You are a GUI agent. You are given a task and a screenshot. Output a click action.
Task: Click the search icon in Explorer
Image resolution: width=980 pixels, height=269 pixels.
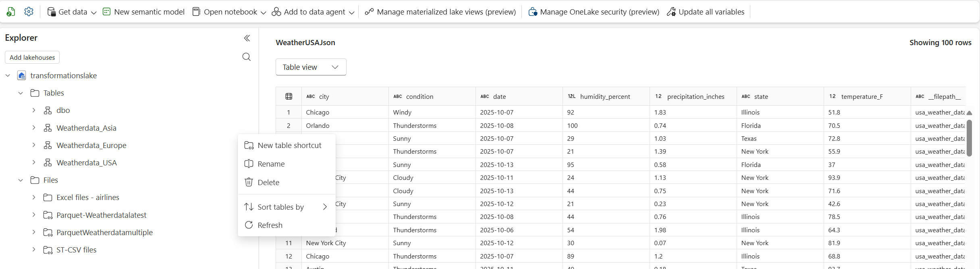tap(247, 57)
